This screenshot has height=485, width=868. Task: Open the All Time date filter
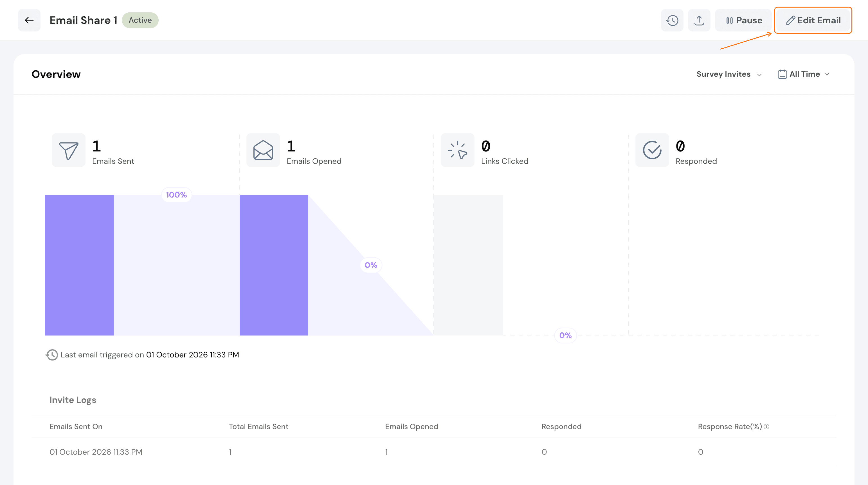click(x=804, y=74)
